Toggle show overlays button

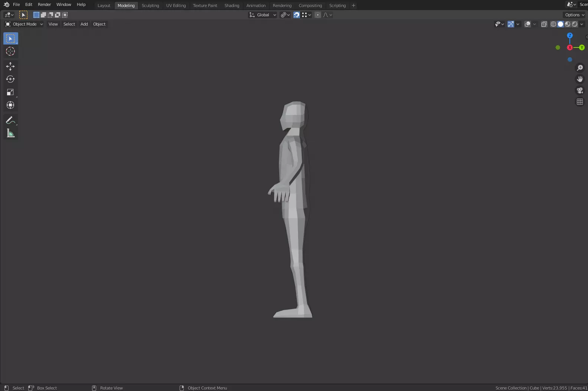(x=527, y=24)
